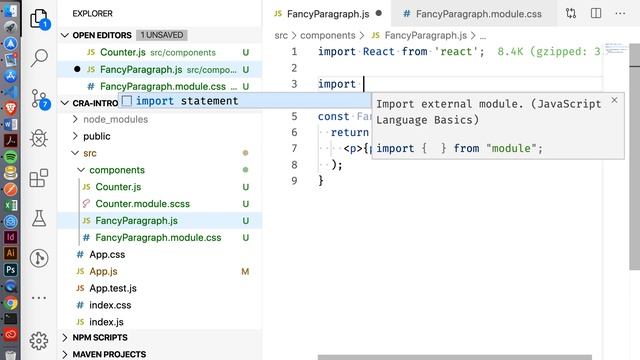This screenshot has height=360, width=640.
Task: Expand the node_modules folder
Action: (x=75, y=119)
